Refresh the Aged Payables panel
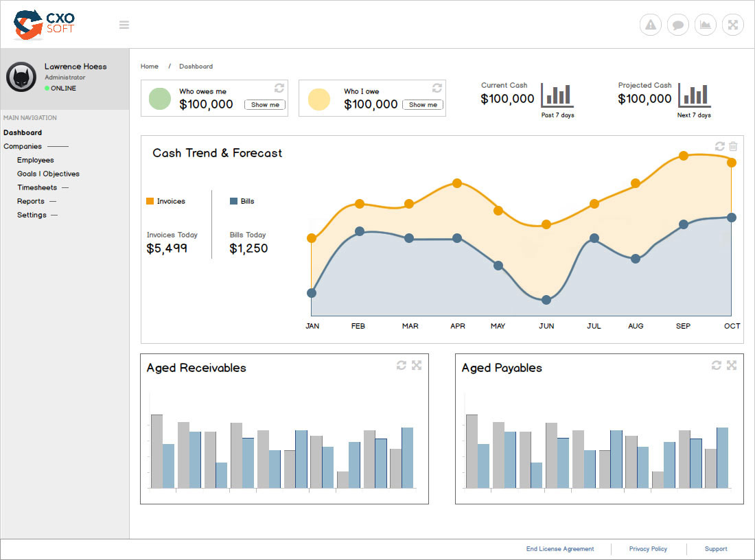The height and width of the screenshot is (560, 755). [x=717, y=365]
